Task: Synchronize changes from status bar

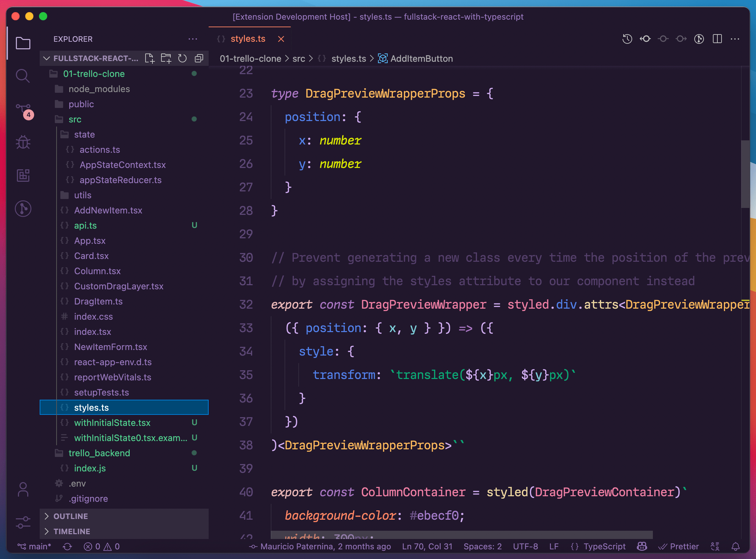Action: pos(67,547)
